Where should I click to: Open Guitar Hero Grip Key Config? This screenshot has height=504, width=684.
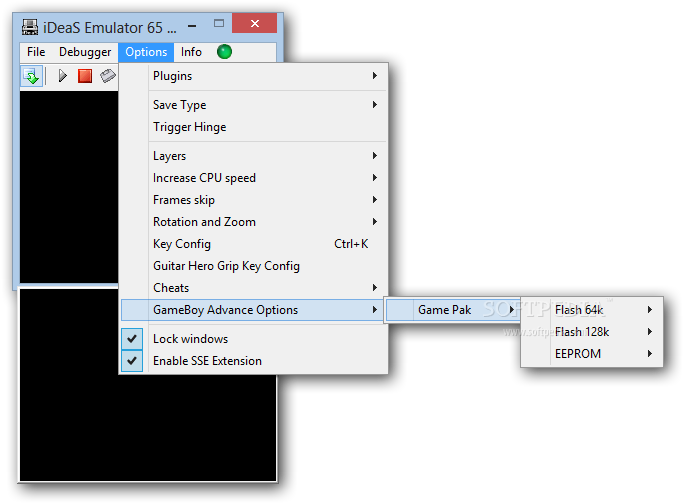(x=253, y=266)
